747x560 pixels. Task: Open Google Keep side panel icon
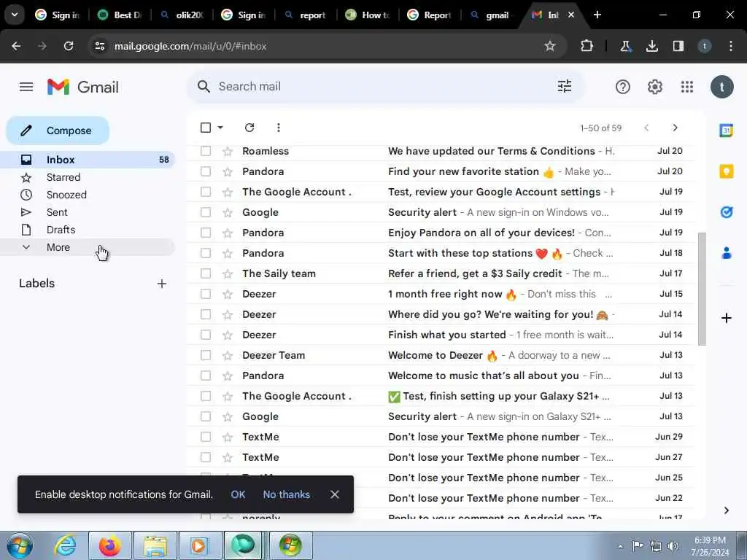click(726, 171)
